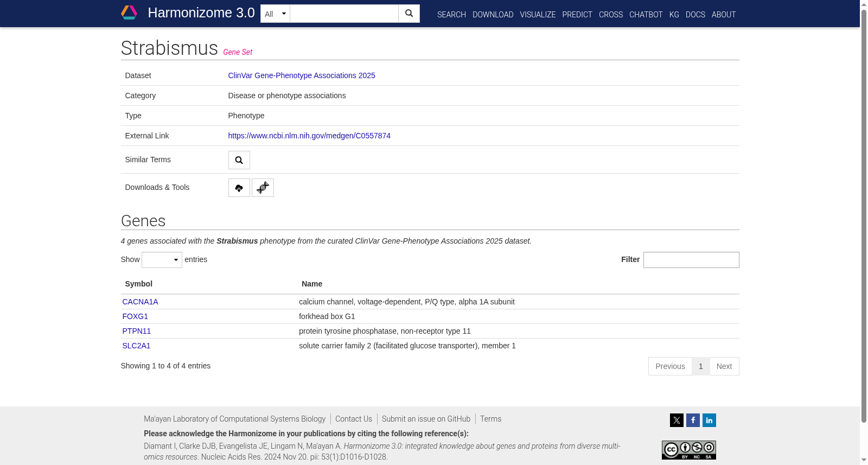
Task: Open the X (Twitter) social icon
Action: coord(676,421)
